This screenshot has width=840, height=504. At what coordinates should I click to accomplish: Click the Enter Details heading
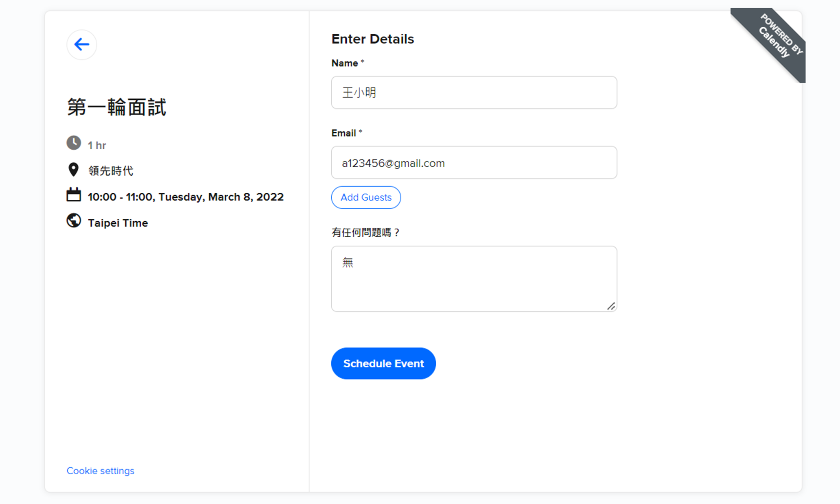pyautogui.click(x=372, y=39)
